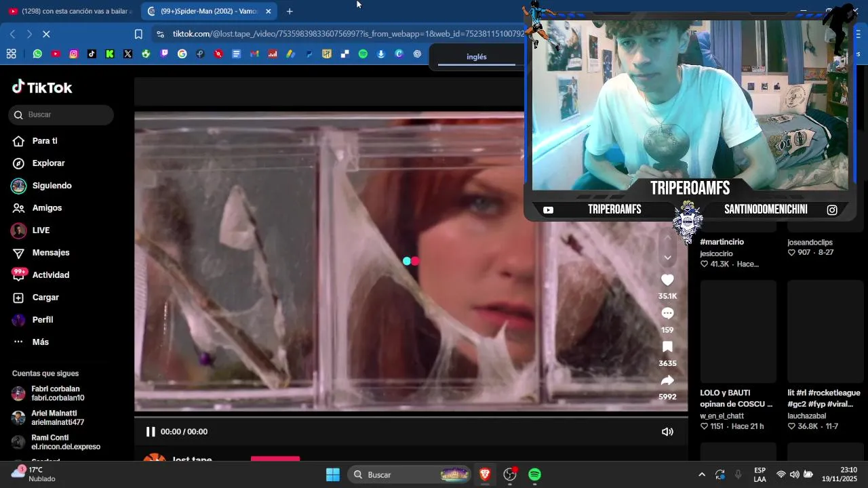This screenshot has height=488, width=868.
Task: Open Spotify from the taskbar
Action: tap(534, 474)
